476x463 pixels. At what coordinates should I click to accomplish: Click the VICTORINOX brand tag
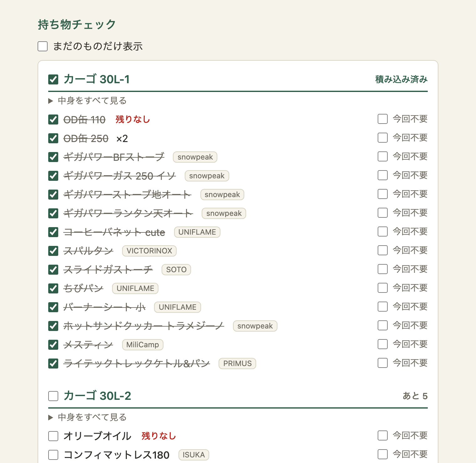pyautogui.click(x=149, y=251)
